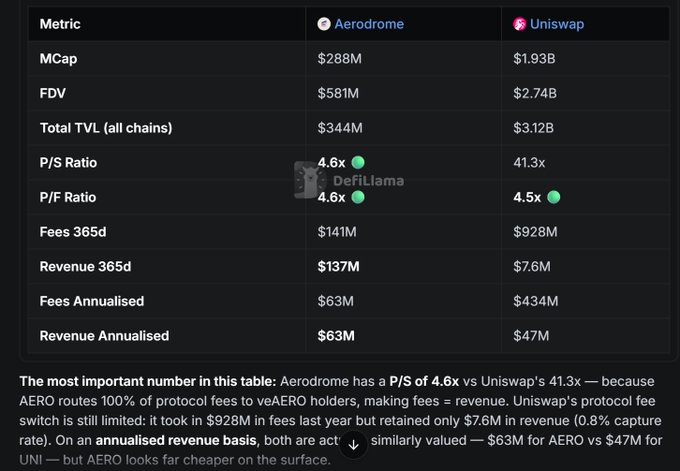Open the Uniswap link in table header
This screenshot has height=471, width=680.
click(557, 24)
